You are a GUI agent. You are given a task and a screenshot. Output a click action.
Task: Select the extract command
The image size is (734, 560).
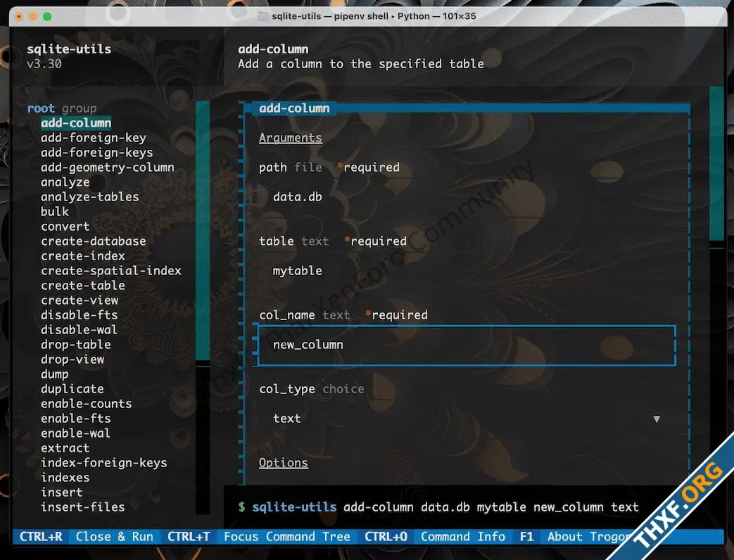point(65,447)
